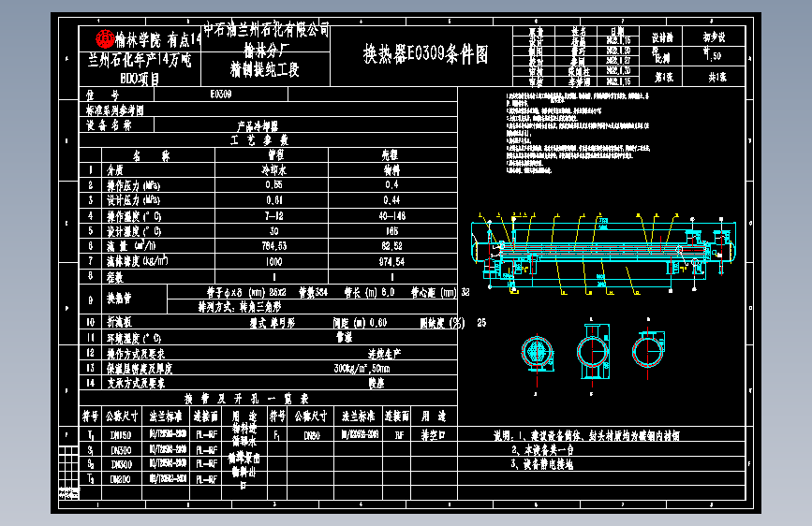Click the red 榆林学院 logo emblem
Viewport: 812px width, 526px height.
tap(105, 38)
